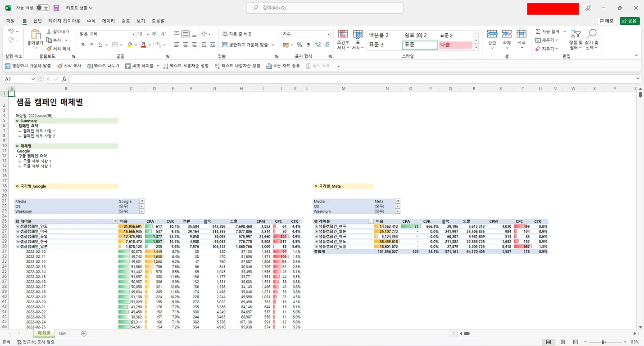Click the 메모 comments button
Viewport: 644px width, 346px height.
[607, 21]
